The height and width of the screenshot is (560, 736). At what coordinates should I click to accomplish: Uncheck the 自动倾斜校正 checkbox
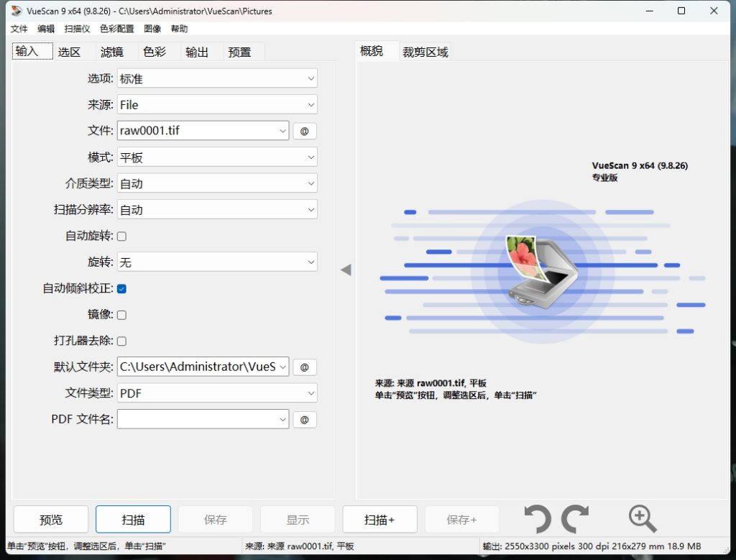[x=121, y=289]
